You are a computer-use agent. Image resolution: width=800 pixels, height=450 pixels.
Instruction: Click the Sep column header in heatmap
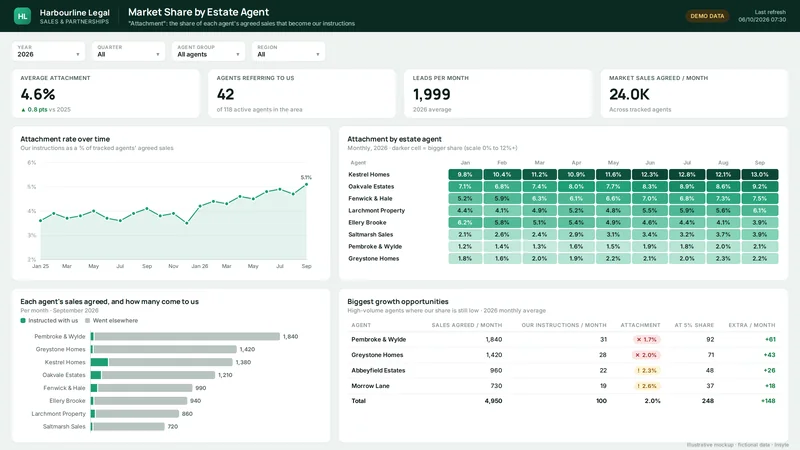tap(760, 163)
